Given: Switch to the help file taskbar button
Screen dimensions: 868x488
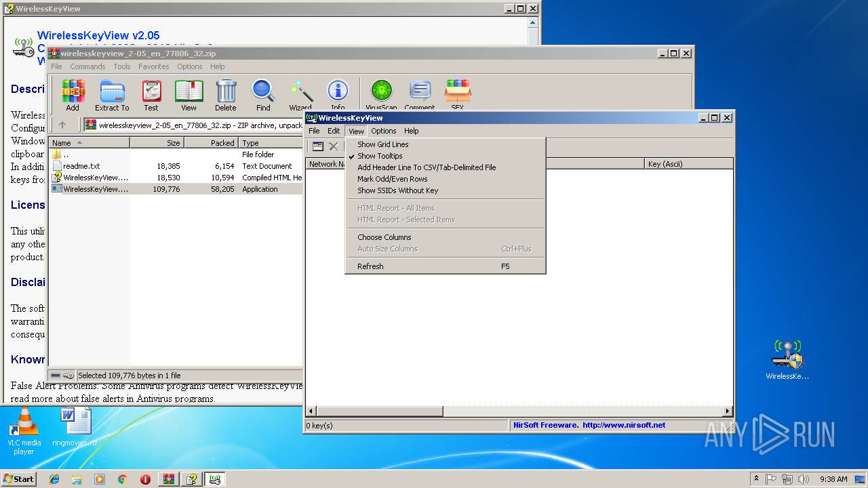Looking at the screenshot, I should (192, 479).
